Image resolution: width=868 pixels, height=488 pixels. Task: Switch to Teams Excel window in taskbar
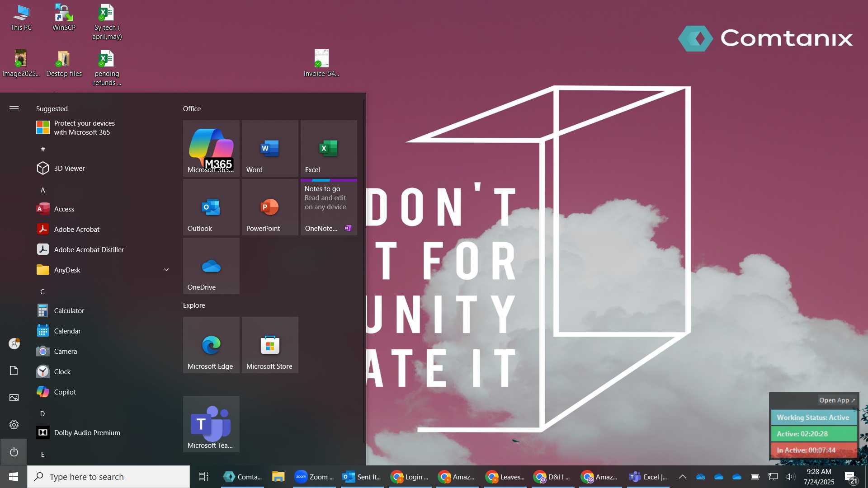(x=648, y=477)
